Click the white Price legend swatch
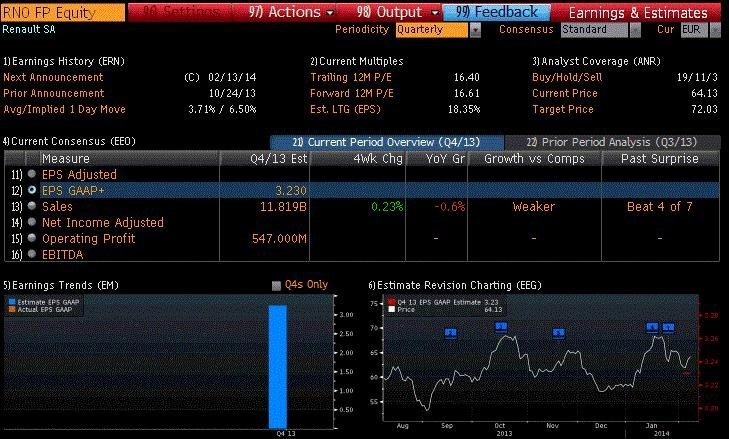 (392, 309)
